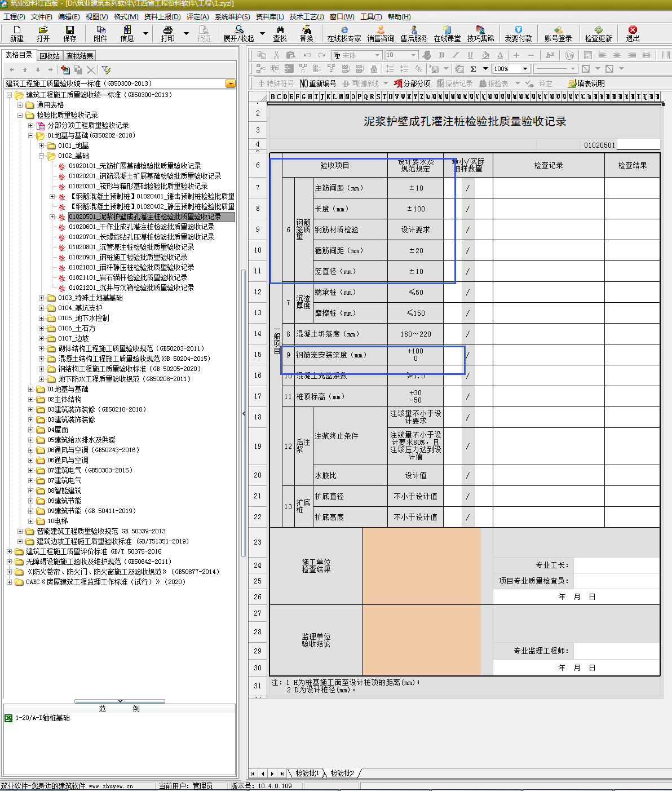Click the 我要付款 payment icon

(x=518, y=34)
